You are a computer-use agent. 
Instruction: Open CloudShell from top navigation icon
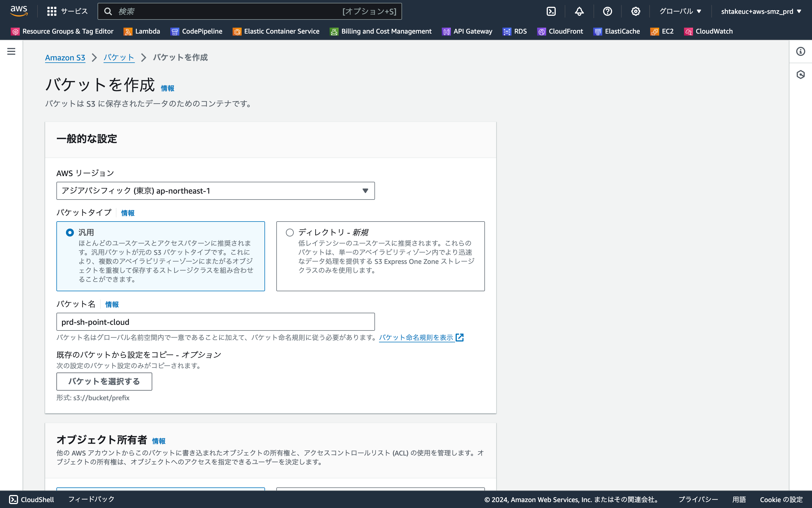[x=551, y=11]
